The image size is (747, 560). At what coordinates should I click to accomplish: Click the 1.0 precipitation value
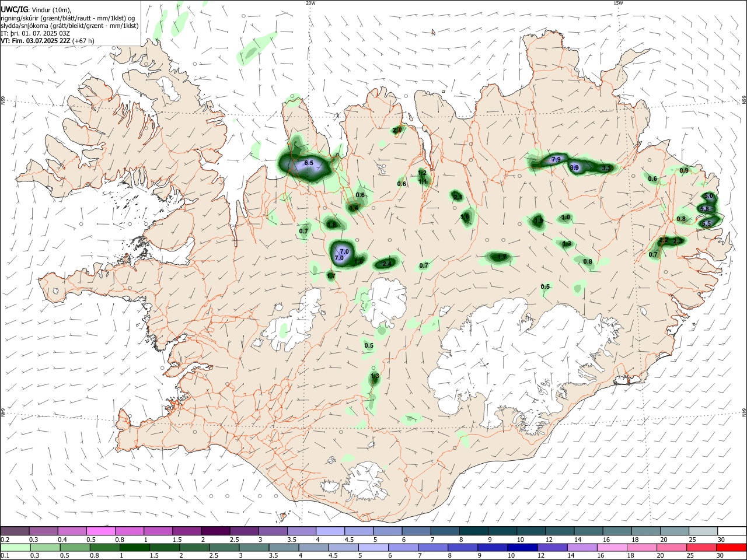565,218
